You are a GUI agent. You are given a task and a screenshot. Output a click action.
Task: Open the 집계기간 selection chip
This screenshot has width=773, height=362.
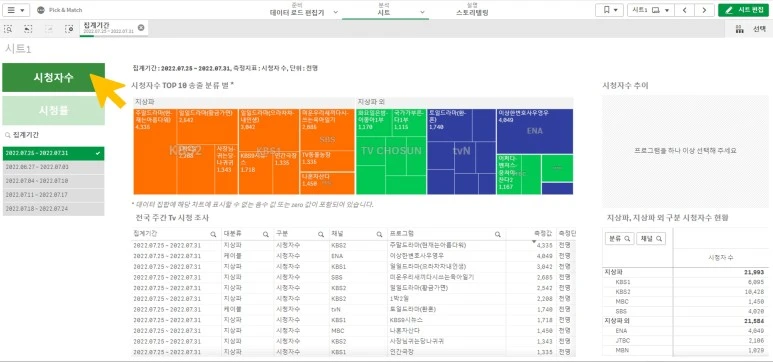(x=108, y=28)
